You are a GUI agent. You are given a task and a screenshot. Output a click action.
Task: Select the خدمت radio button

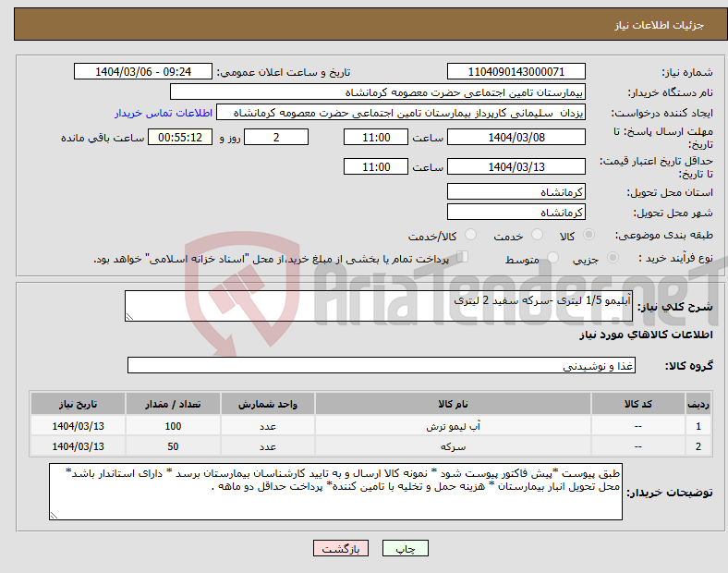tap(537, 235)
